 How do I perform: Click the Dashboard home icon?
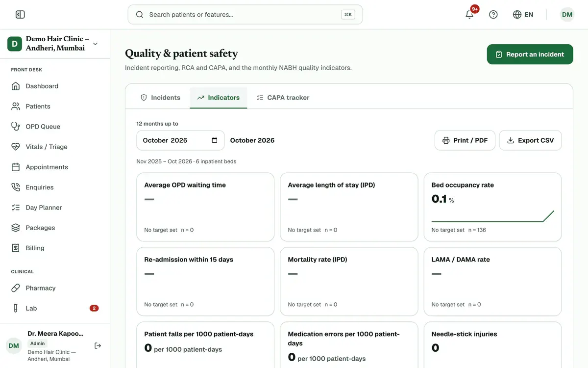coord(16,86)
